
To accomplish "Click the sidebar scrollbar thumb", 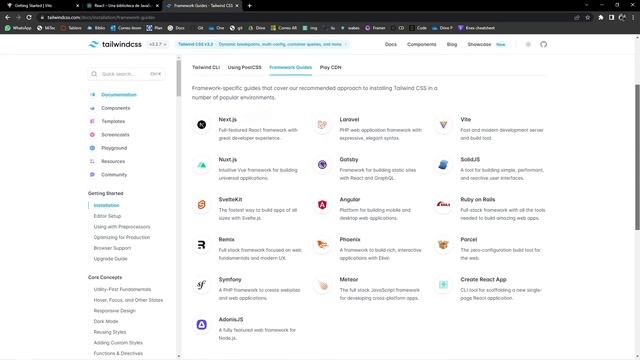I will [178, 78].
